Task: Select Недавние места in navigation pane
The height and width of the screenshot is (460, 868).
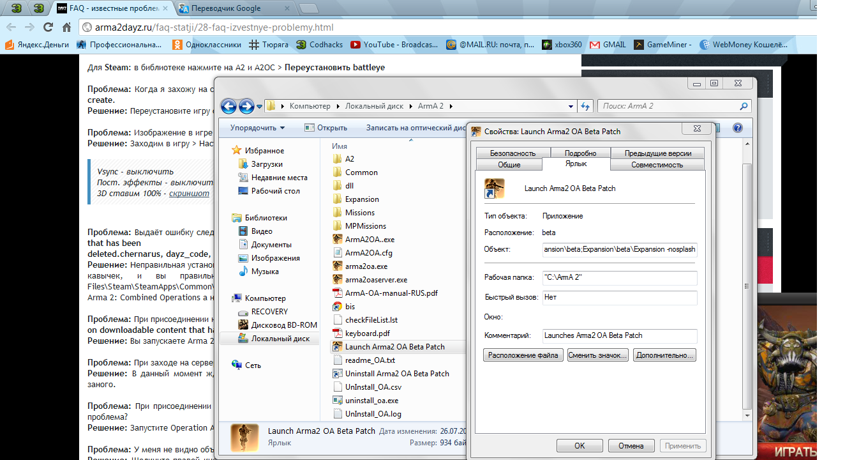Action: tap(272, 178)
